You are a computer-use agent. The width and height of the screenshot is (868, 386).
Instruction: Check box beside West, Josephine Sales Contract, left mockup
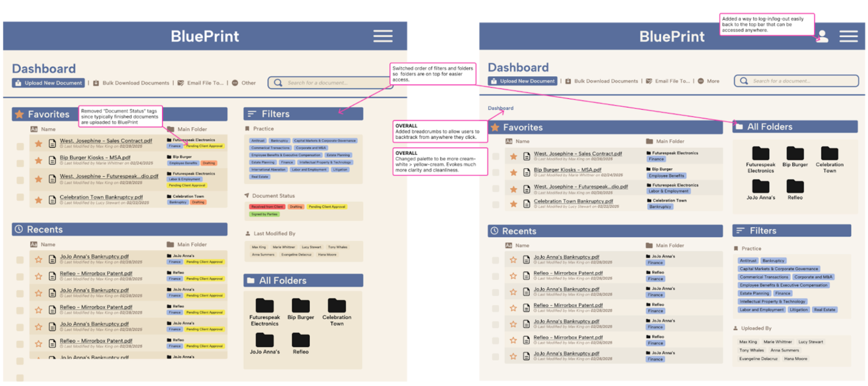(20, 147)
